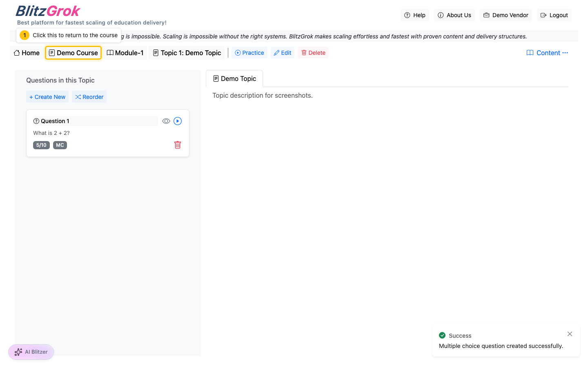588x368 pixels.
Task: Select Topic 1: Demo Topic breadcrumb
Action: tap(187, 53)
